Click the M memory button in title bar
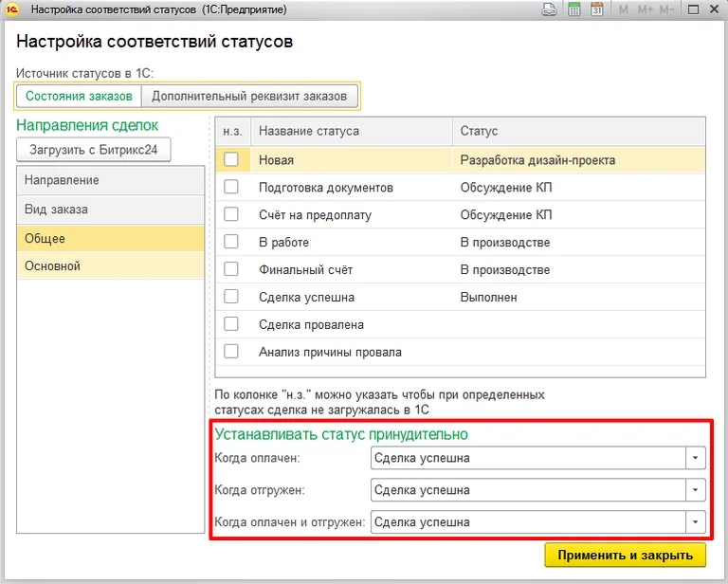The image size is (728, 584). click(623, 9)
